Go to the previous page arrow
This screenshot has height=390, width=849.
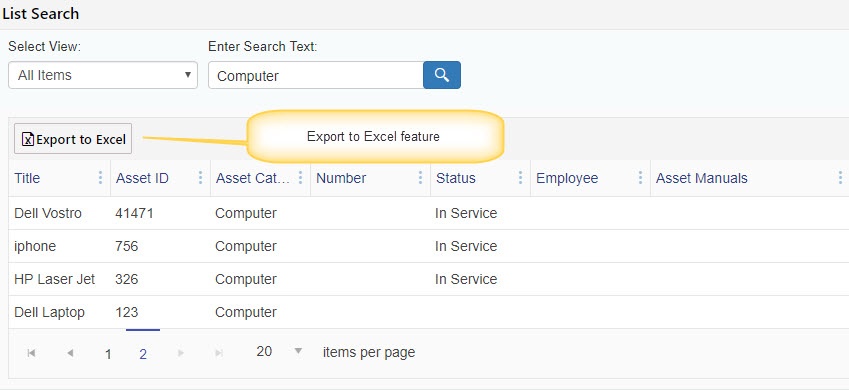[70, 353]
